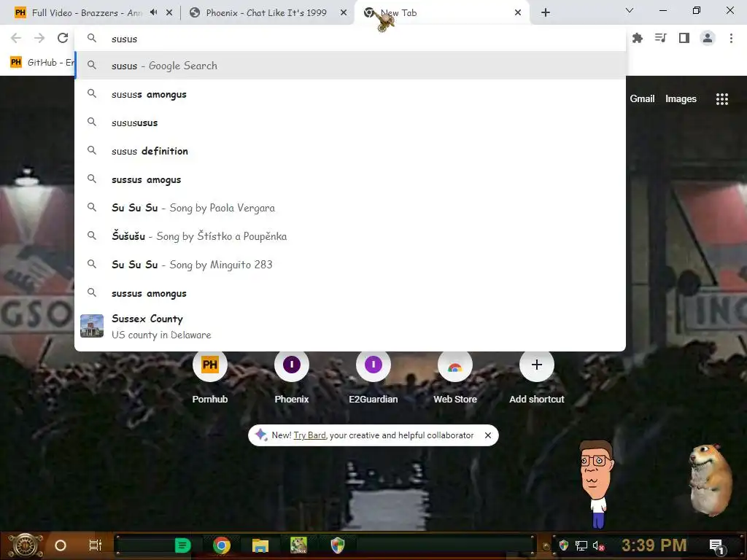The image size is (747, 560).
Task: Choose Su Su Su by Paola Vergara
Action: coord(350,208)
